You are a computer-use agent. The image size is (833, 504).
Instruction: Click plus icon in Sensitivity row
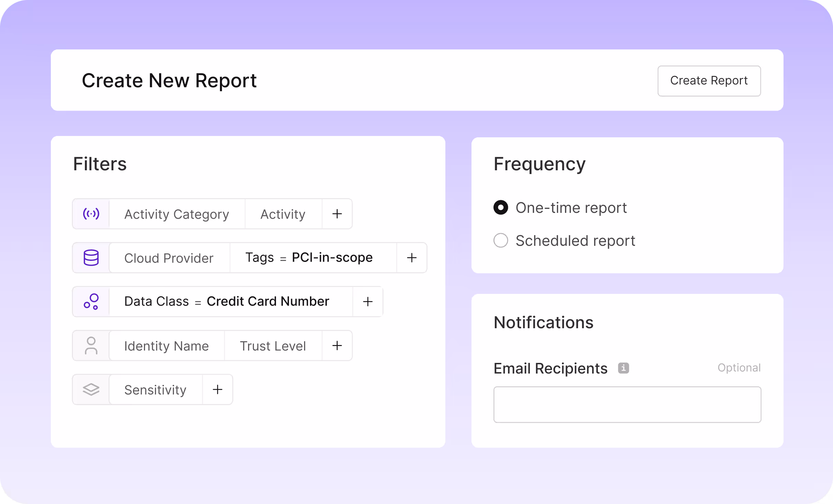(x=218, y=389)
